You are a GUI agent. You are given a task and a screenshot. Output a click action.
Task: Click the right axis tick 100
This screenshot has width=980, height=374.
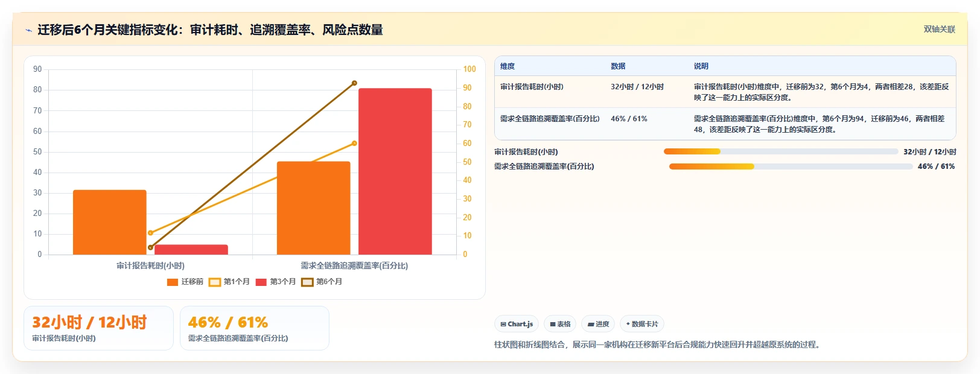point(469,69)
